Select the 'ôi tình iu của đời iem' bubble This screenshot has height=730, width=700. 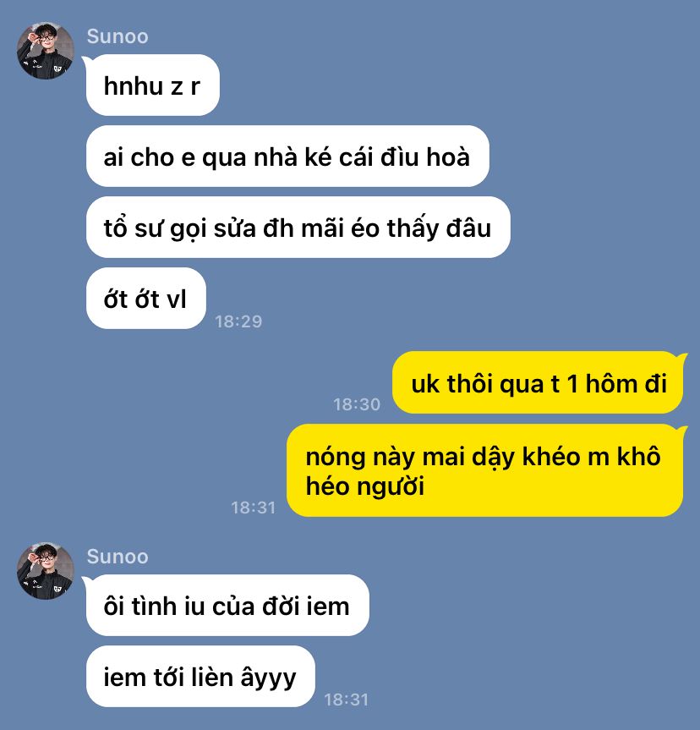(x=227, y=605)
